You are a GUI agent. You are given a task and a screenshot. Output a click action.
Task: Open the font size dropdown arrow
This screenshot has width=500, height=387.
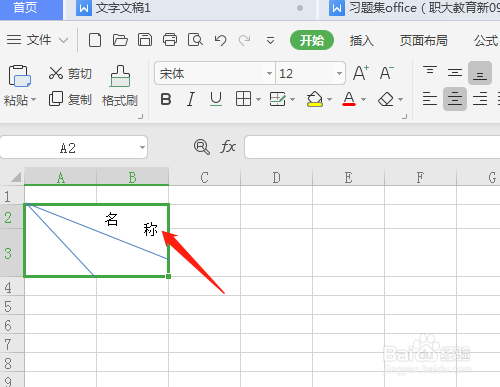339,73
